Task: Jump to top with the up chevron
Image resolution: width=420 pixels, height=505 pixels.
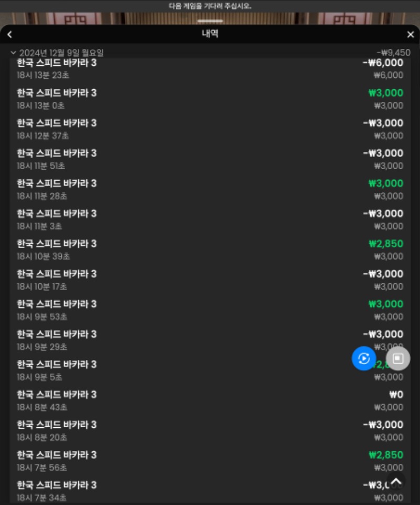Action: [396, 481]
